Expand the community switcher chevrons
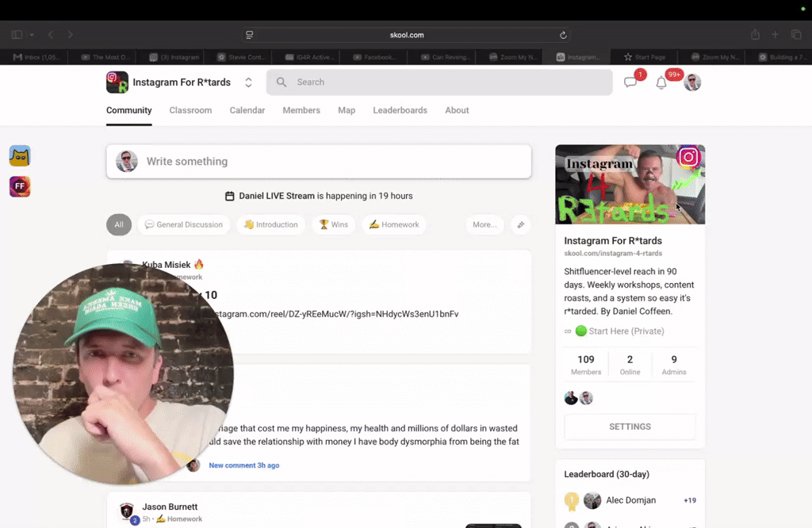Image resolution: width=812 pixels, height=528 pixels. (x=248, y=82)
